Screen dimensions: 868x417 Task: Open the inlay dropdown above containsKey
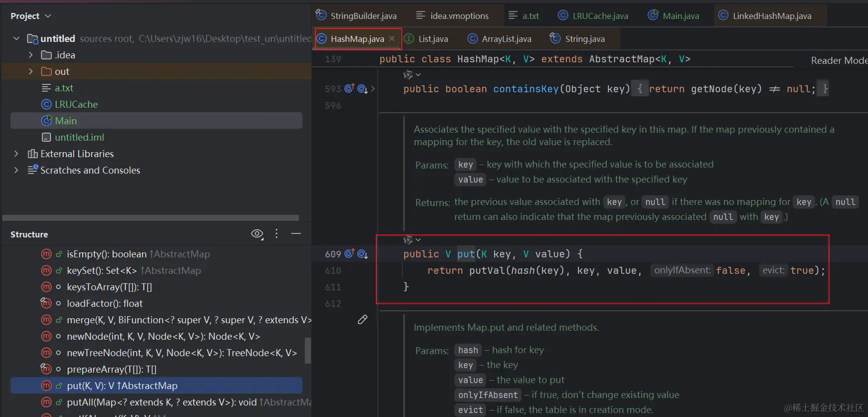(412, 74)
